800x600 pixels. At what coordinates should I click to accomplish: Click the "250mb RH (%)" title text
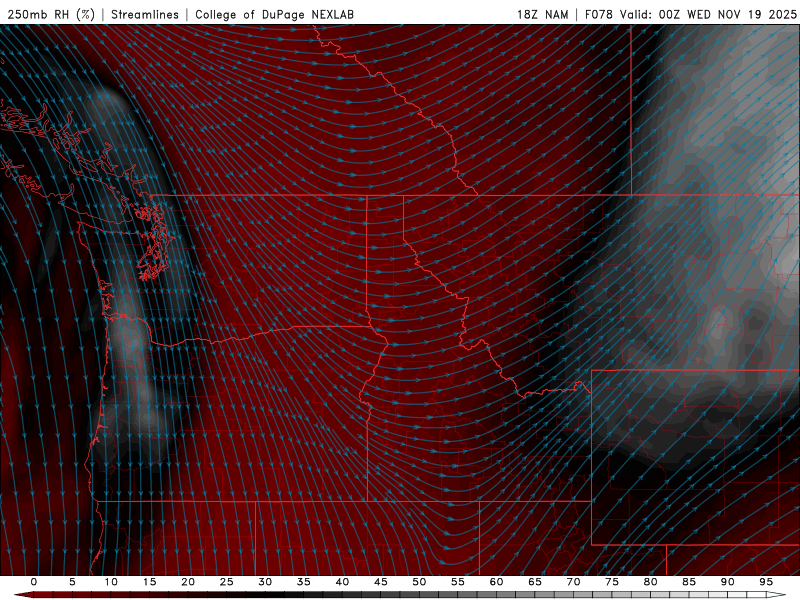51,14
